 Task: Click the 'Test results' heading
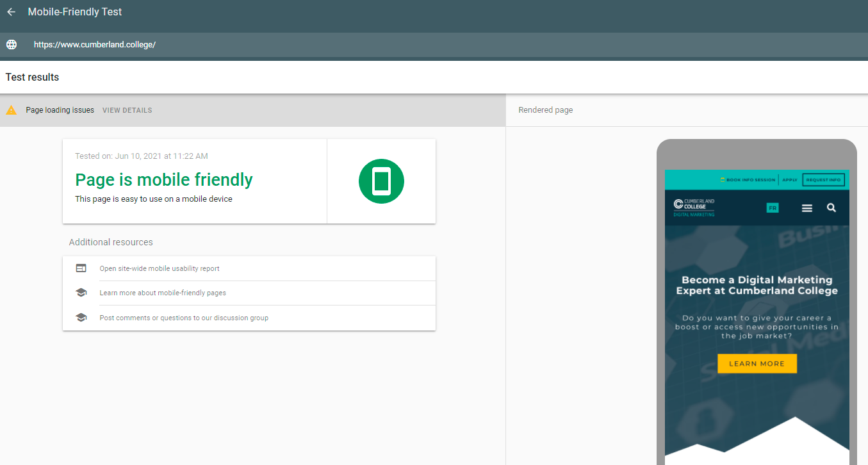pyautogui.click(x=32, y=77)
